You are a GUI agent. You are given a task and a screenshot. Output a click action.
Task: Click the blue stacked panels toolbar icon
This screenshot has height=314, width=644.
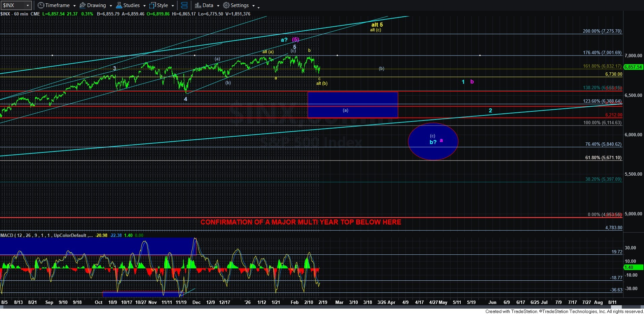click(x=184, y=5)
